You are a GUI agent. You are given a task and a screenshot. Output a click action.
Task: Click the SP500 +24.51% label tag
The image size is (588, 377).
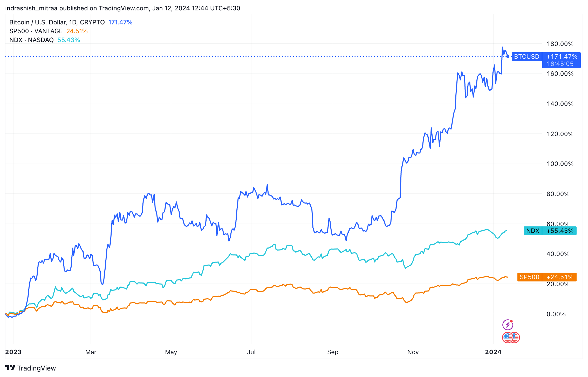[547, 277]
